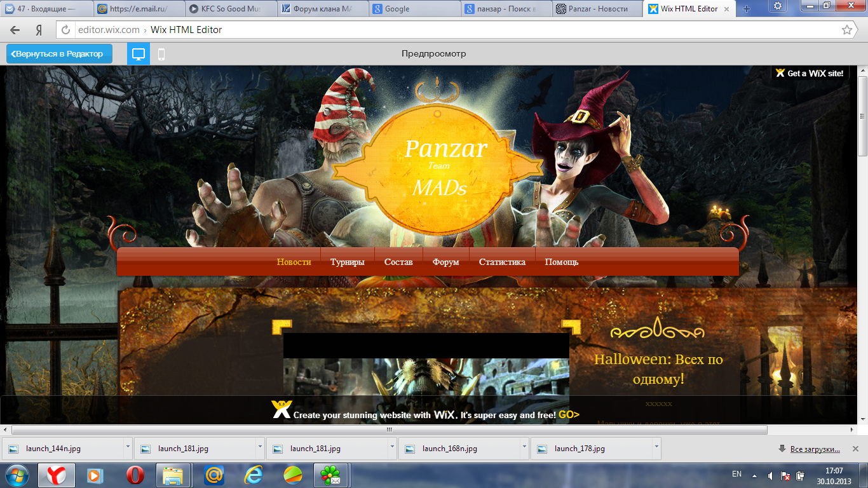
Task: Click the Yandex 'Я' home button
Action: pos(39,30)
